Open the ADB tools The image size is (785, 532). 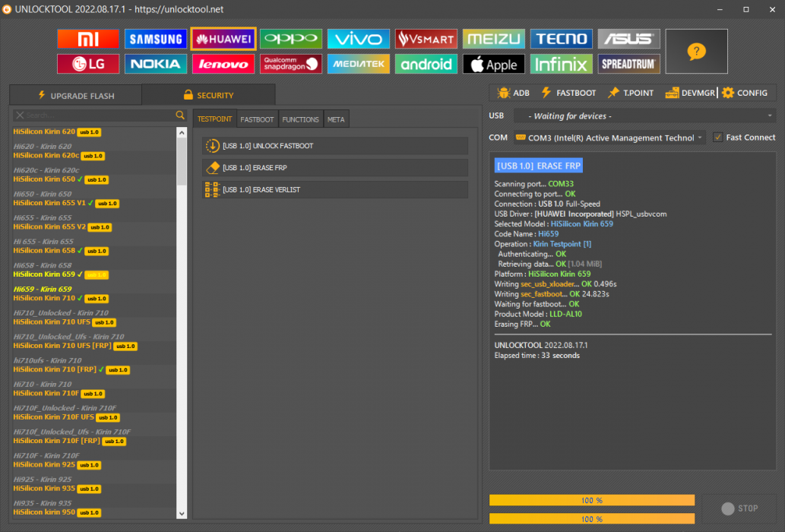pyautogui.click(x=514, y=93)
